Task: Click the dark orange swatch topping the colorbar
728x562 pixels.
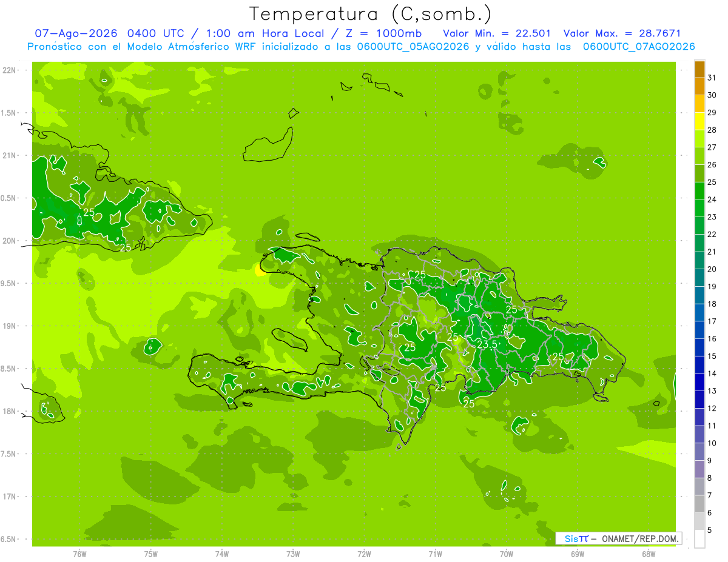Action: pyautogui.click(x=699, y=69)
